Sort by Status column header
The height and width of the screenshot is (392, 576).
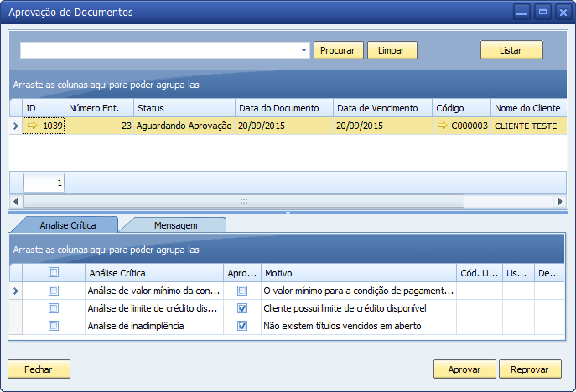click(x=184, y=108)
